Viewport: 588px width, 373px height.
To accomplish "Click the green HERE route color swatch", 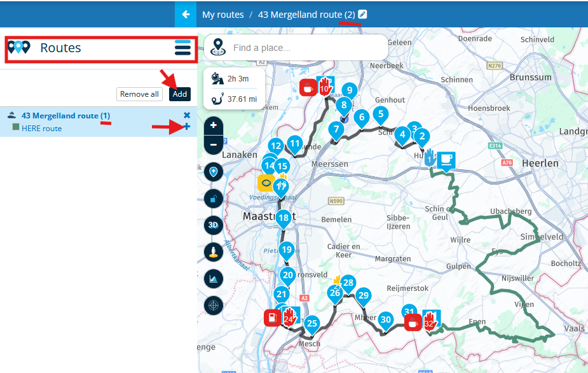I will pyautogui.click(x=16, y=128).
